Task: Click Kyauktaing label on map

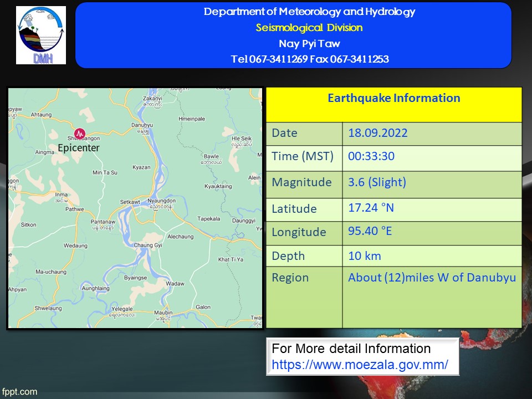Action: pyautogui.click(x=218, y=186)
